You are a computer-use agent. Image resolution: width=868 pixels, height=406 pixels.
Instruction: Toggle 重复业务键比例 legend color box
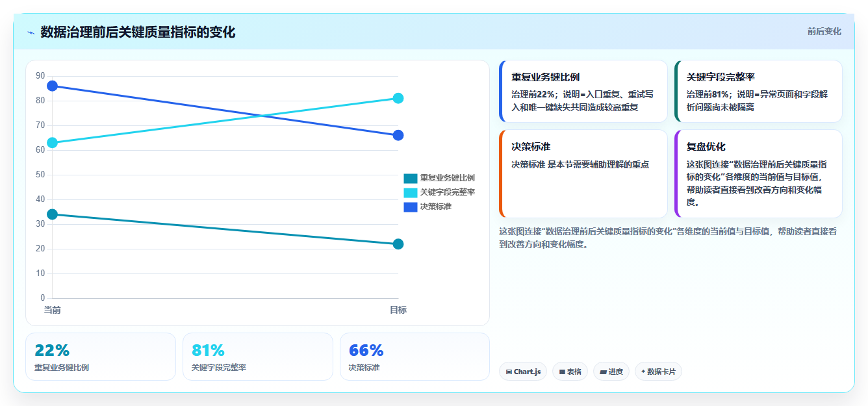tap(411, 178)
